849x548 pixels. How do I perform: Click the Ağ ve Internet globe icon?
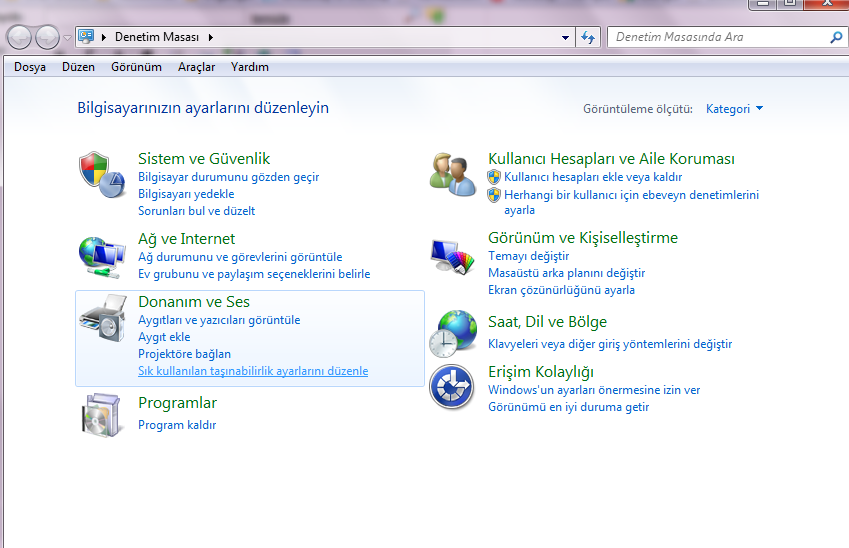tap(101, 256)
